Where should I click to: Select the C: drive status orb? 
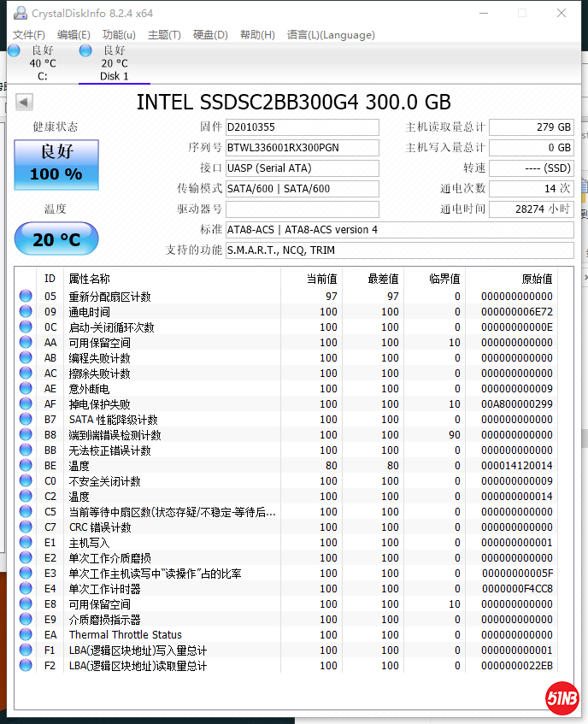[x=14, y=51]
